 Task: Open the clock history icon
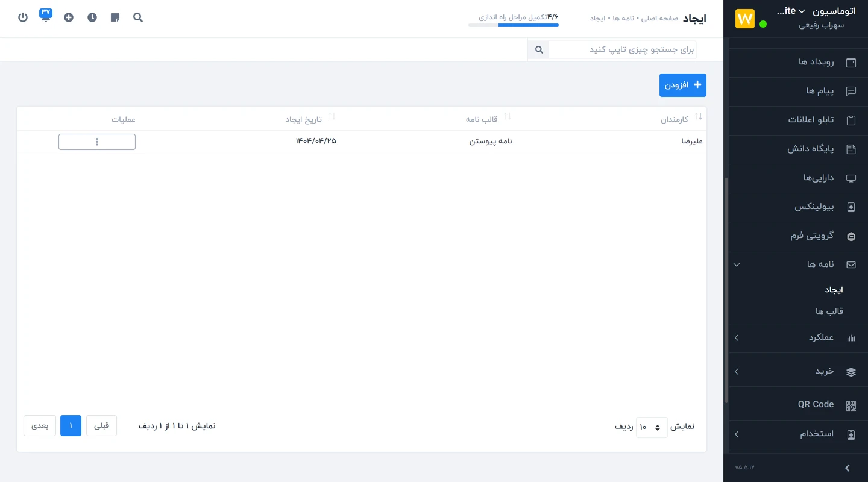pyautogui.click(x=92, y=17)
